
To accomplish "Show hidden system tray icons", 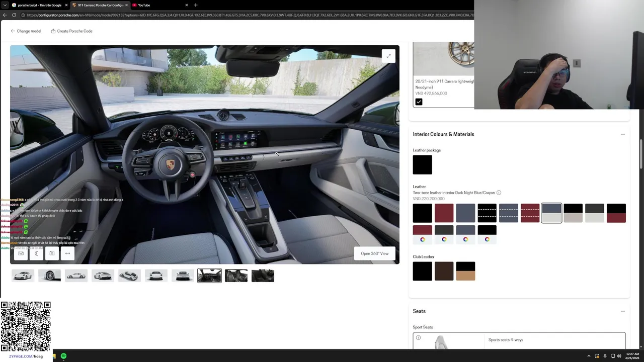I will [589, 356].
